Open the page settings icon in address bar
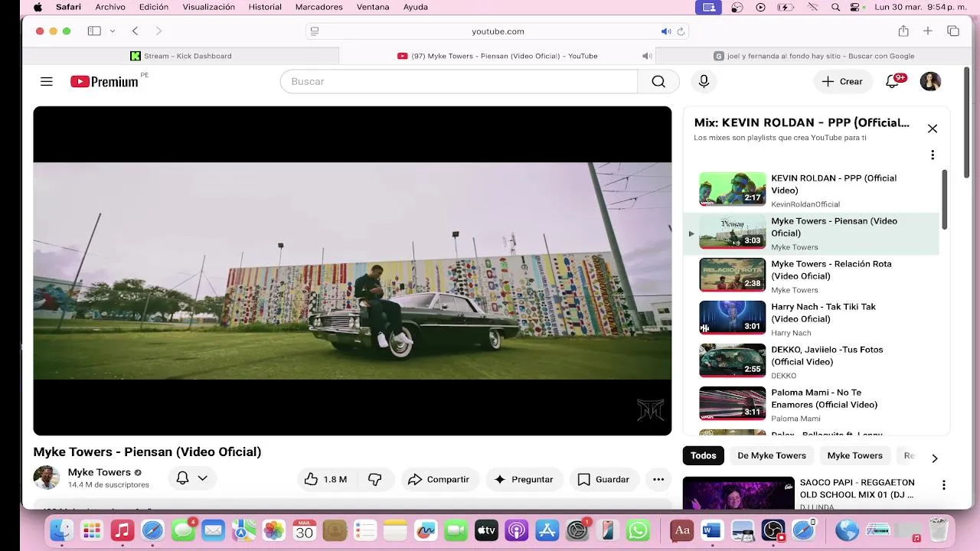This screenshot has width=980, height=551. pyautogui.click(x=314, y=31)
